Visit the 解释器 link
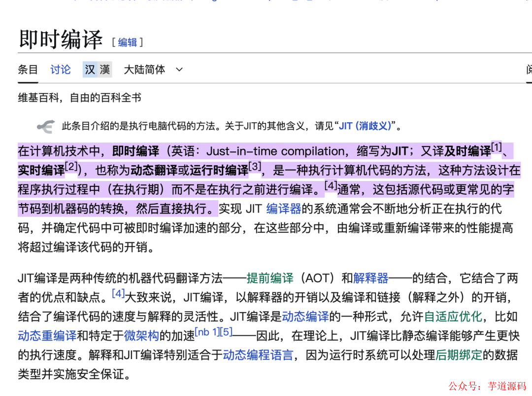Screen dimensions: 532x396 371,279
